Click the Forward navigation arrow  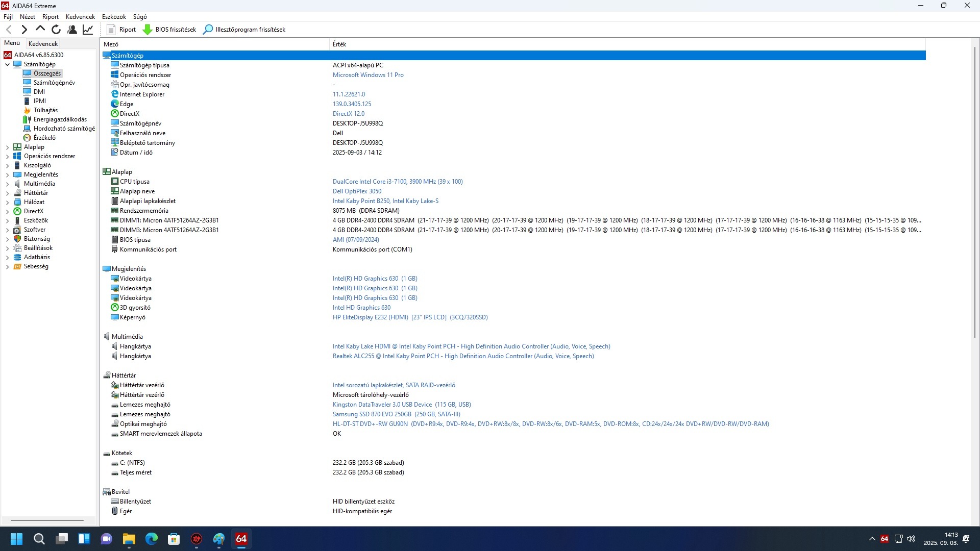pos(24,30)
